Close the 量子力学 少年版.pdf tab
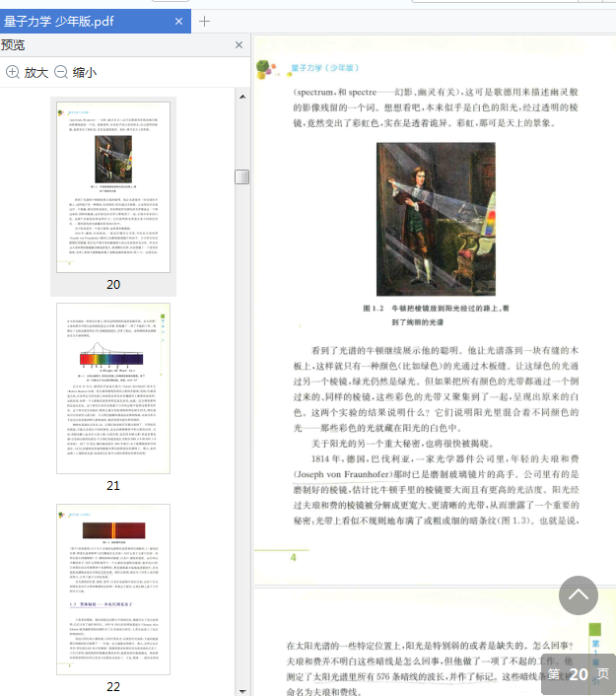616x696 pixels. [178, 22]
